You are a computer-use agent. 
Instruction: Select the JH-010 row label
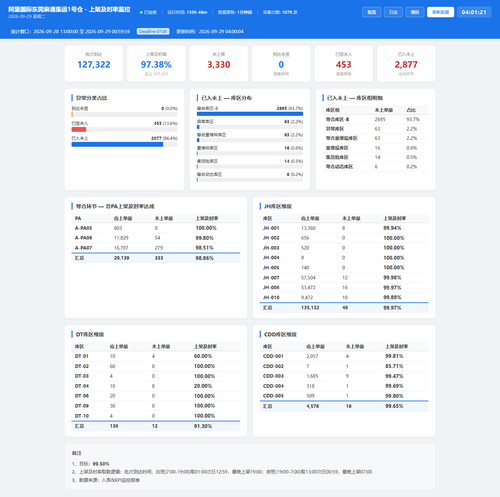pyautogui.click(x=271, y=297)
